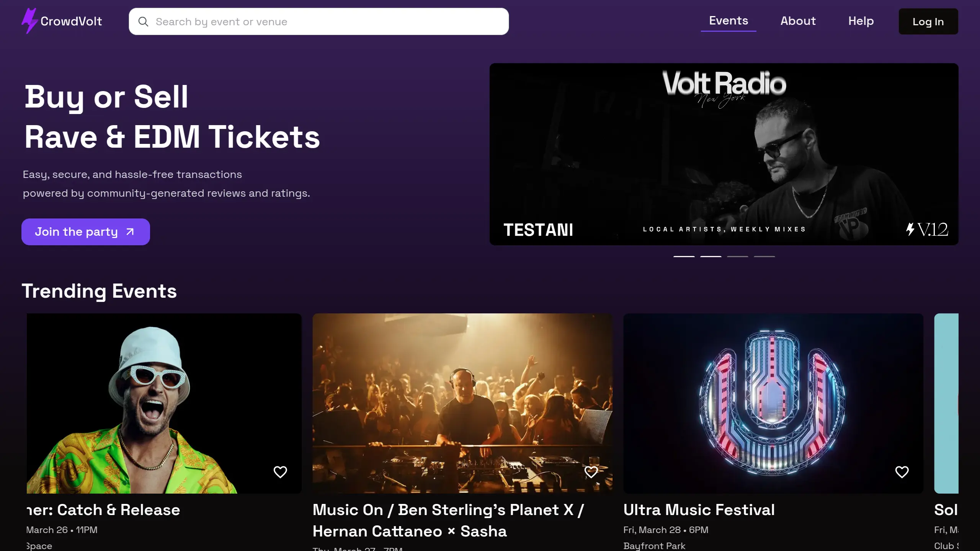Click the CrowdVolt text next to the logo
The image size is (980, 551).
pos(71,21)
